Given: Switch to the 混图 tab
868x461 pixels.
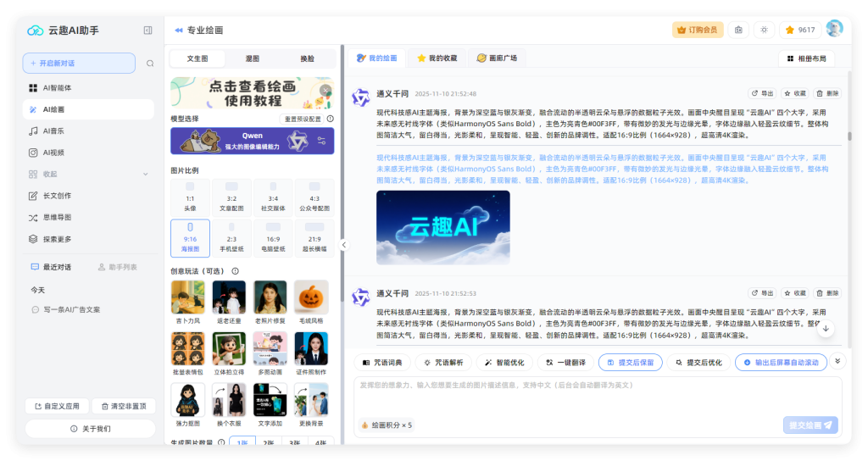Looking at the screenshot, I should pyautogui.click(x=253, y=58).
